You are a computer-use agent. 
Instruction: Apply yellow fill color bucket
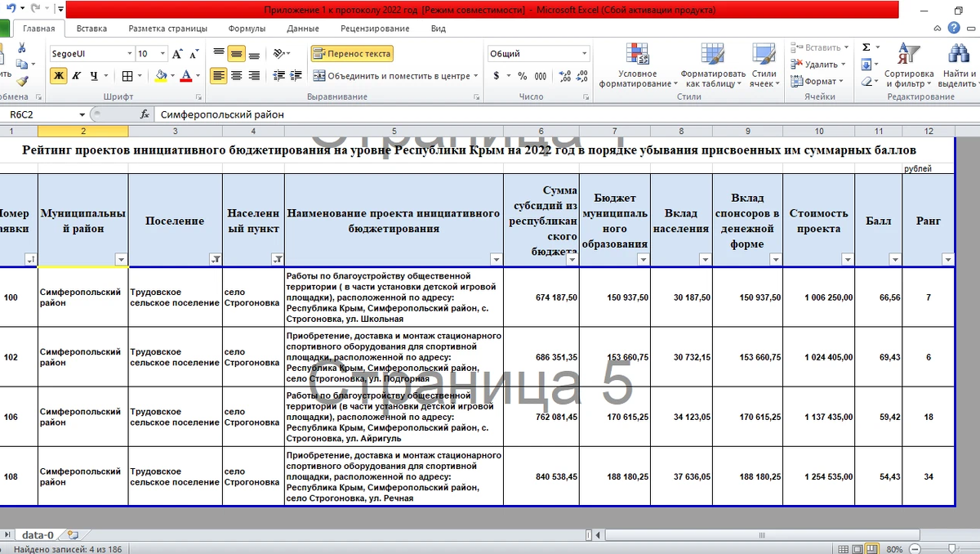[x=160, y=76]
